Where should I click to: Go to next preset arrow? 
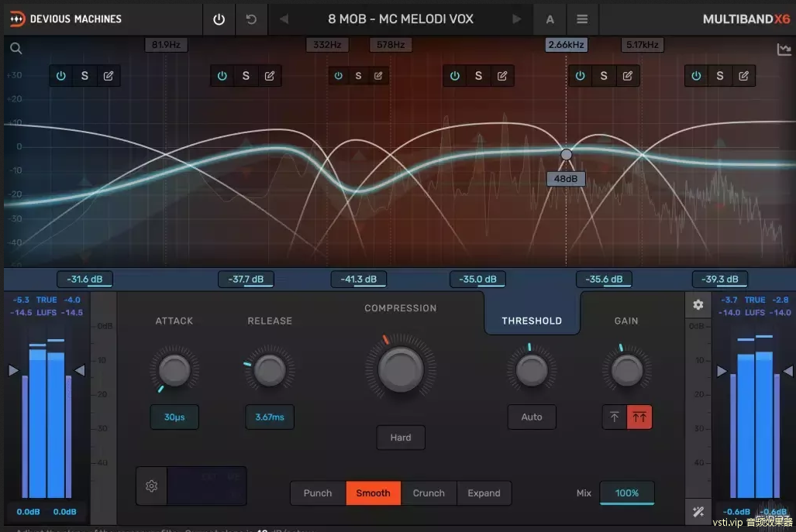pos(517,19)
